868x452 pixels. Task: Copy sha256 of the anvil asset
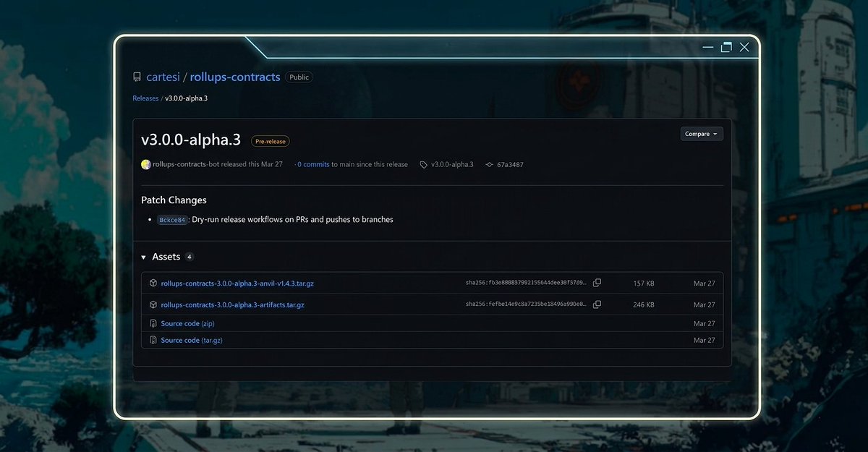pyautogui.click(x=597, y=283)
